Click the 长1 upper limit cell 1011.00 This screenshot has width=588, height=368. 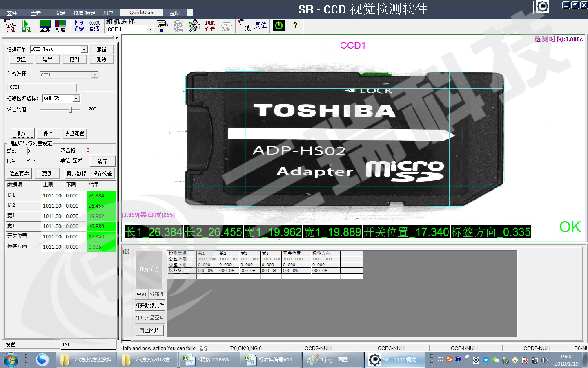coord(52,195)
